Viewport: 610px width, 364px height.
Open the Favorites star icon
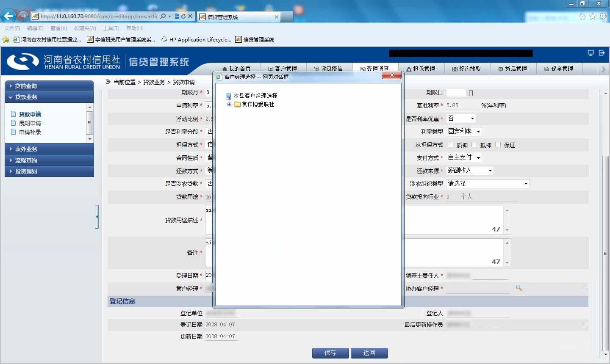[593, 16]
